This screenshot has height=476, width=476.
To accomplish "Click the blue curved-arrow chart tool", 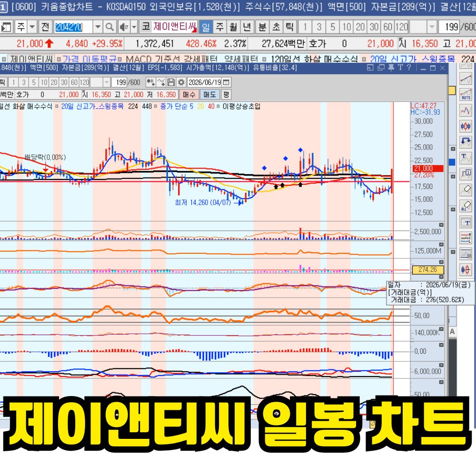I will [x=466, y=142].
